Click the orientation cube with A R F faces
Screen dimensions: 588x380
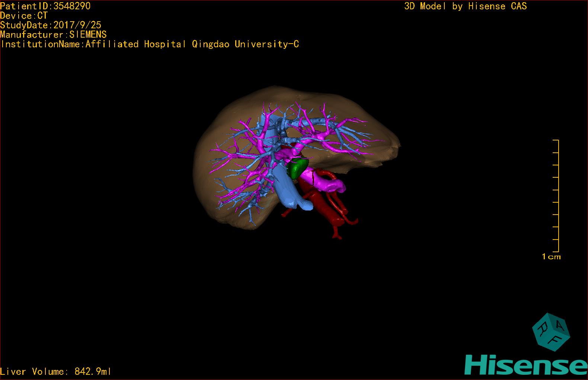551,332
